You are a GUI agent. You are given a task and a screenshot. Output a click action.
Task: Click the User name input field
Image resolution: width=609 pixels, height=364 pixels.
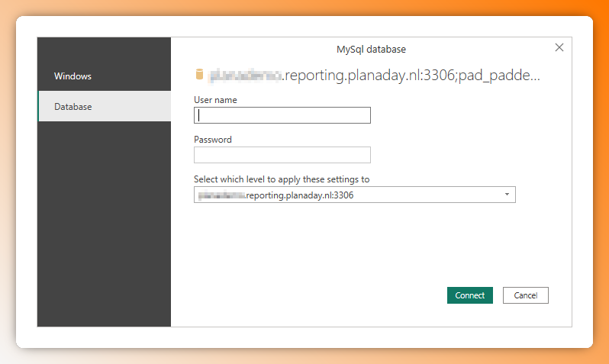(282, 115)
